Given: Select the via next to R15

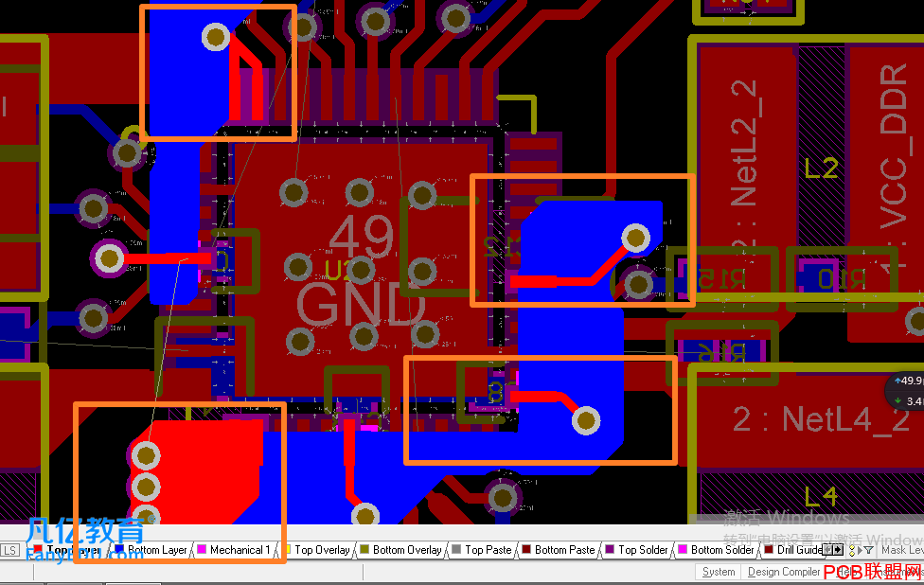Looking at the screenshot, I should point(637,285).
